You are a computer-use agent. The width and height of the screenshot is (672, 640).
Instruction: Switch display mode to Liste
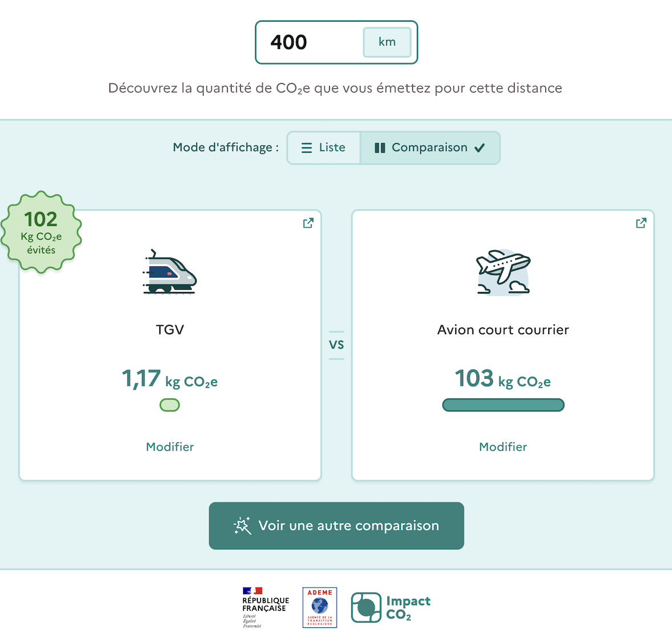(323, 148)
